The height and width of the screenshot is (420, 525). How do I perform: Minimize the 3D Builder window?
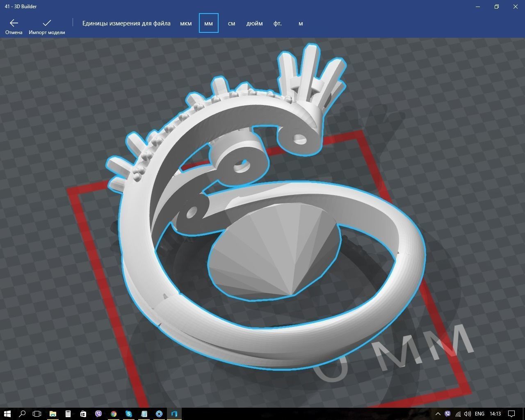pyautogui.click(x=478, y=7)
